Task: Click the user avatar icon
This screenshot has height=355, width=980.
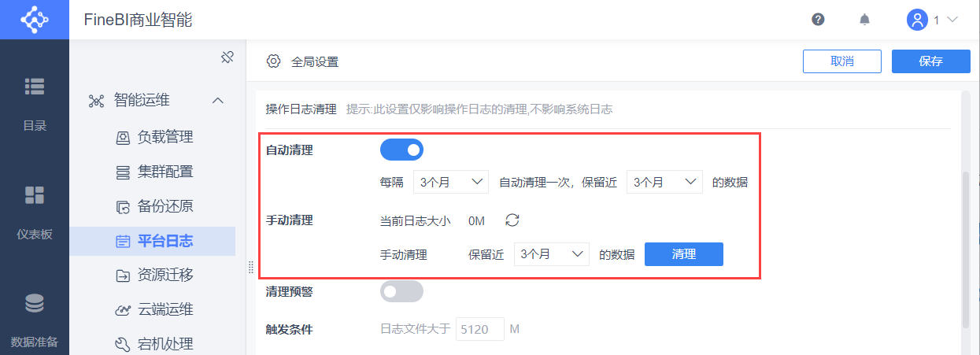Action: click(918, 20)
